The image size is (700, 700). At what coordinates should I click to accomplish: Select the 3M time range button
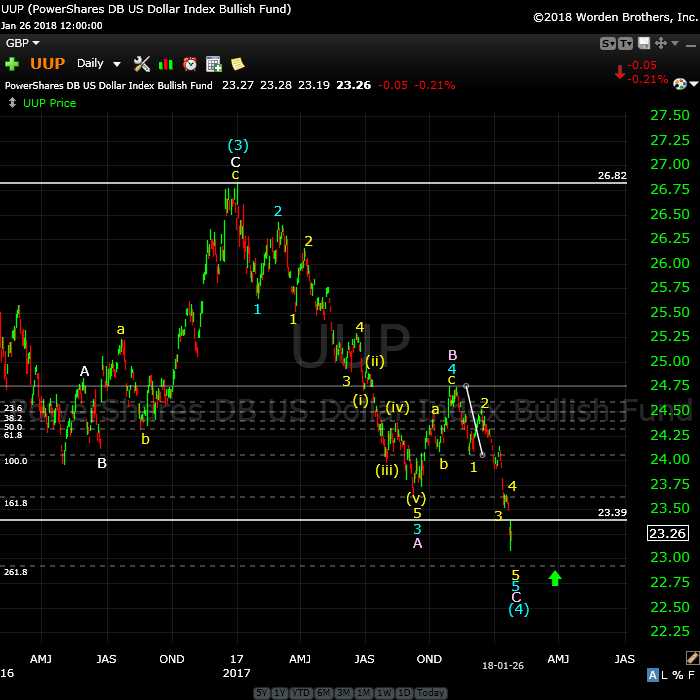[x=343, y=692]
